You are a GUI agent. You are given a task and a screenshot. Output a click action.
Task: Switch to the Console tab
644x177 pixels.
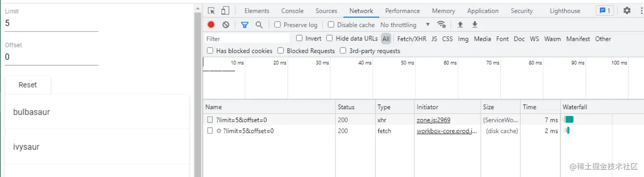[x=292, y=11]
